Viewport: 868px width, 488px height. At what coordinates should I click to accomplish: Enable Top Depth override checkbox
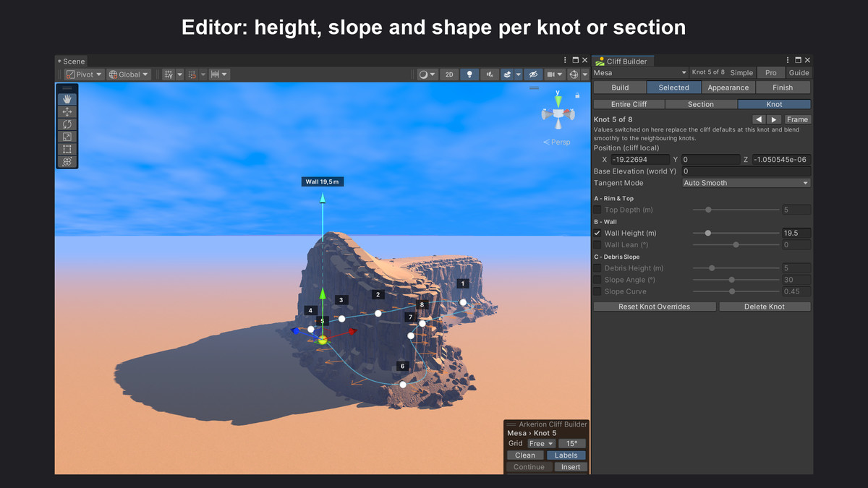[597, 210]
